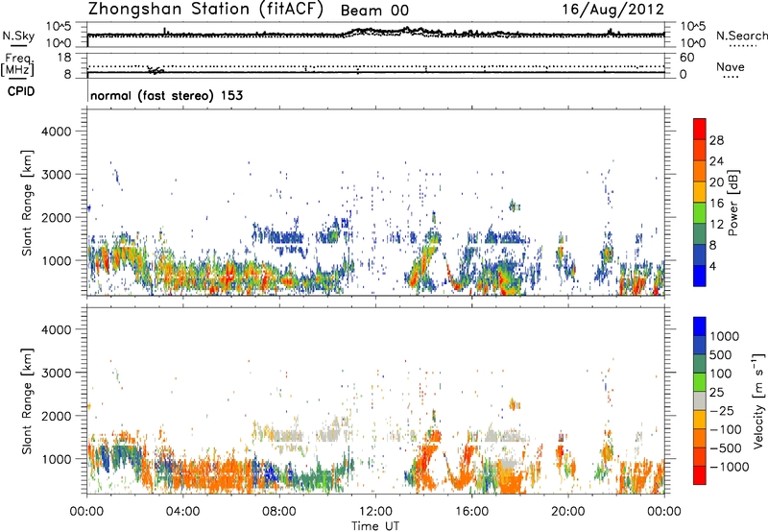768x532 pixels.
Task: Click the 'N.Sky' legend label
Action: click(x=18, y=36)
